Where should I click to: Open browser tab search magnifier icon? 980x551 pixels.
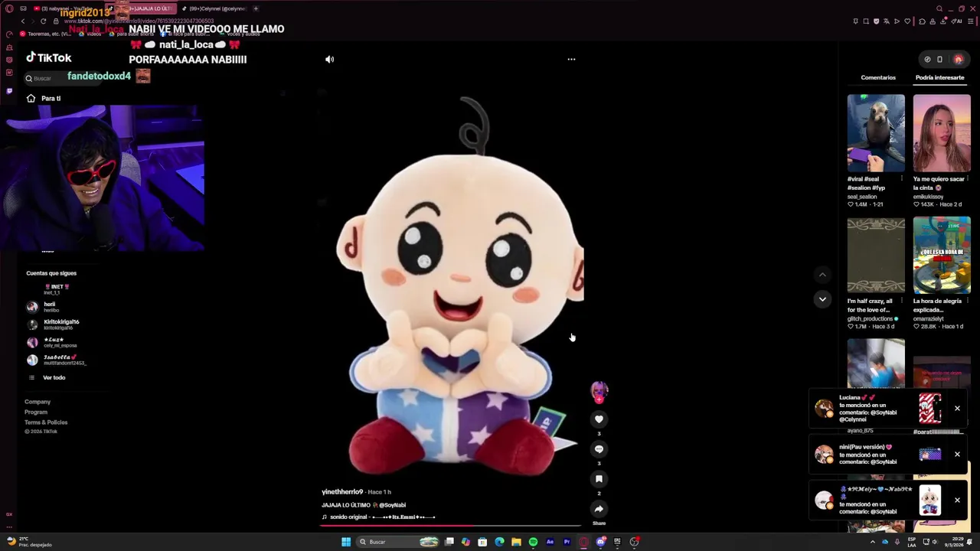(939, 8)
